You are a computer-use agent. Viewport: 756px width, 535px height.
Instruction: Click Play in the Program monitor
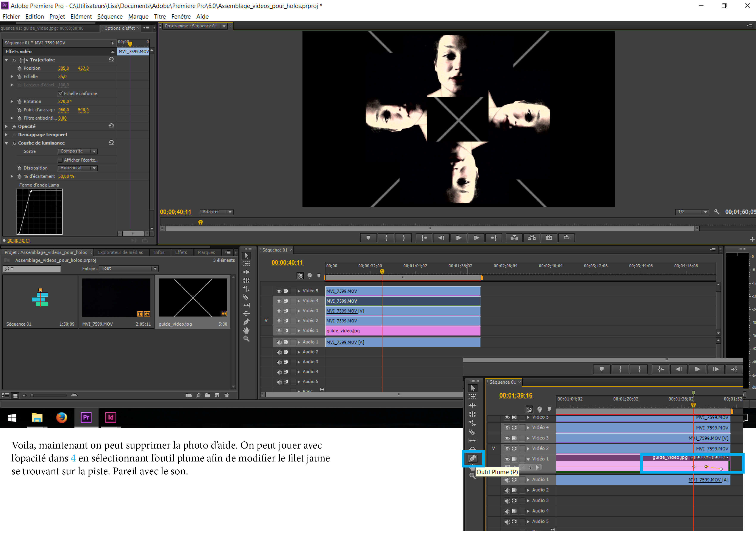458,237
